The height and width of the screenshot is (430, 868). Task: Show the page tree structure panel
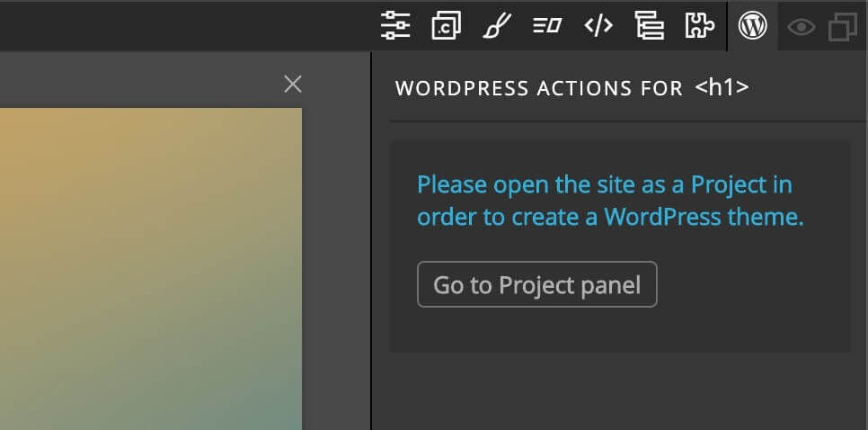pyautogui.click(x=650, y=25)
